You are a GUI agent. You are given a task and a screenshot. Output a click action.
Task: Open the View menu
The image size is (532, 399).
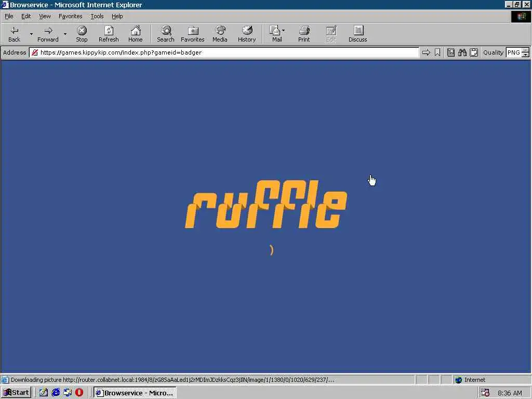(45, 16)
